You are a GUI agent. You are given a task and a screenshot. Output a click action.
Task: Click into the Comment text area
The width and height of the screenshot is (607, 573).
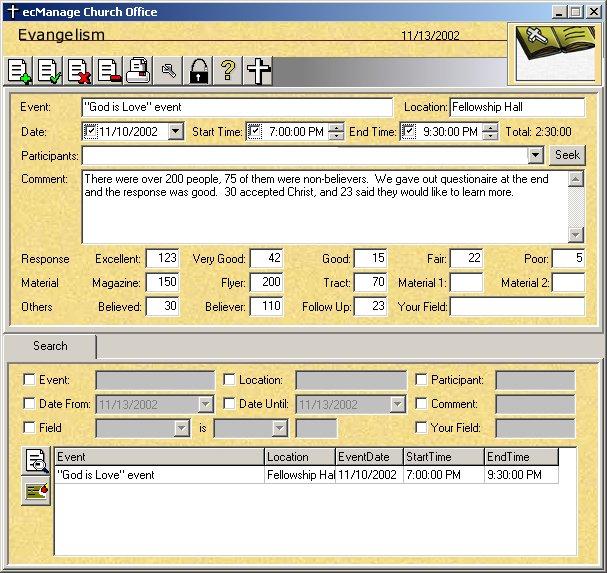324,207
